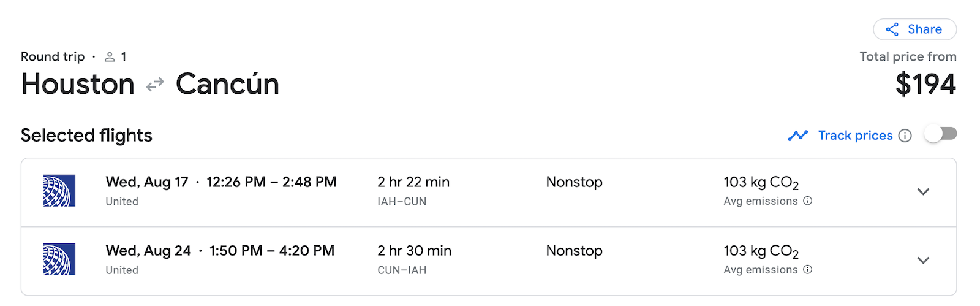
Task: Toggle the Track prices switch
Action: click(941, 134)
